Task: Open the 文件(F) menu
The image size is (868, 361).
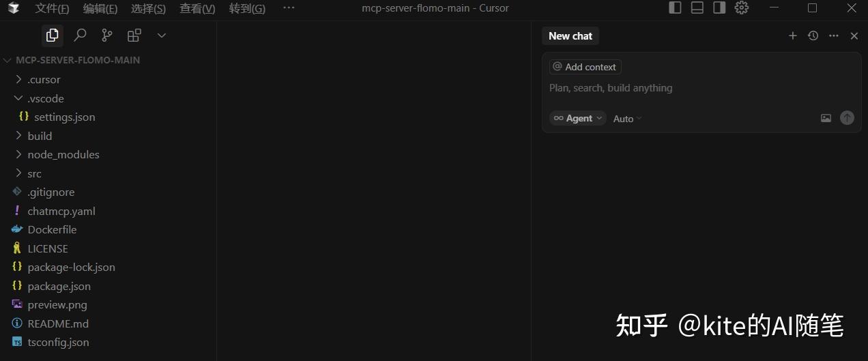Action: [x=52, y=8]
